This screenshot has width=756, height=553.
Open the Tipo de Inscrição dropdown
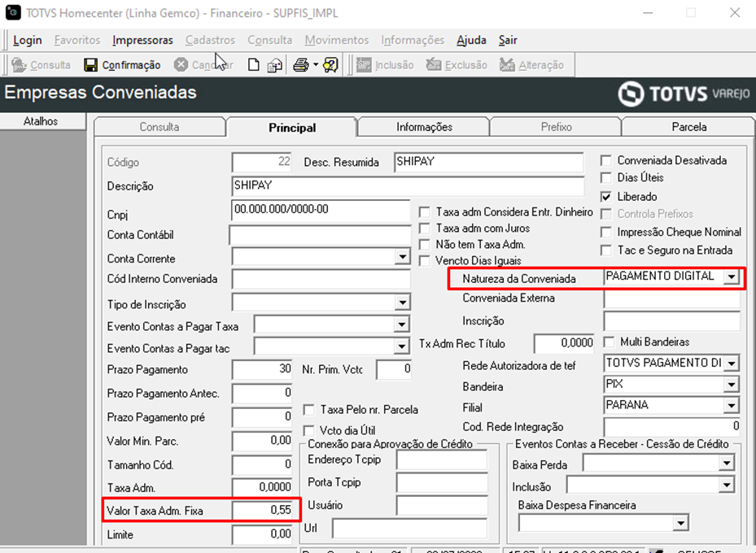point(402,303)
